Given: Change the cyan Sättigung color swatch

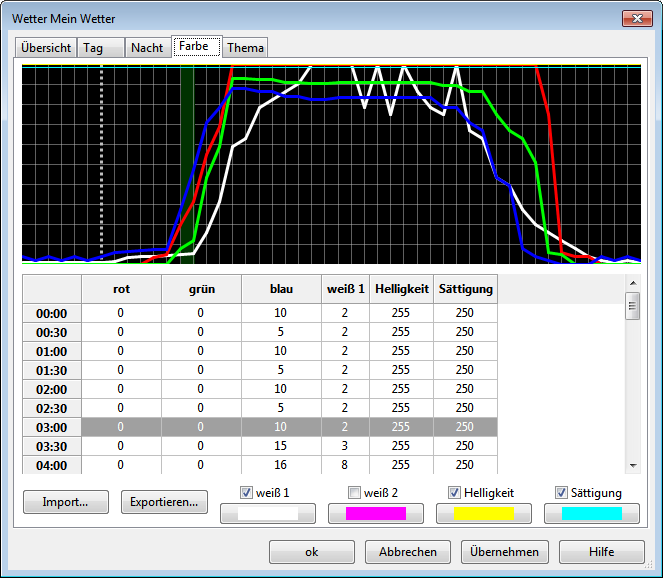Looking at the screenshot, I should click(x=593, y=513).
